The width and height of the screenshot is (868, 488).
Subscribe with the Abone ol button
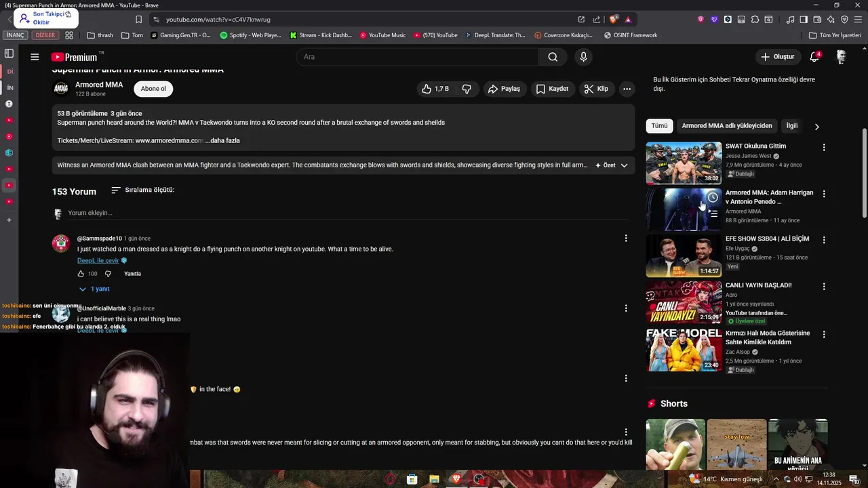click(x=153, y=89)
